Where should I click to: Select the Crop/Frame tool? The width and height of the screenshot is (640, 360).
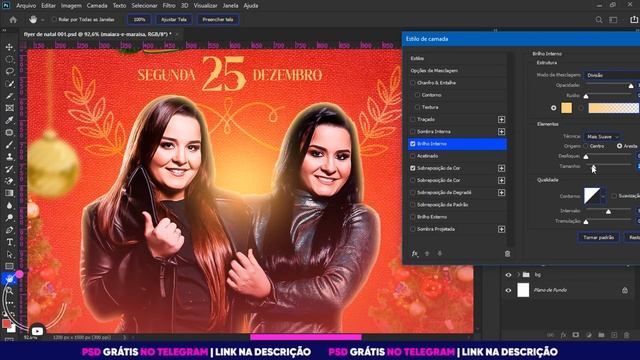tap(9, 108)
